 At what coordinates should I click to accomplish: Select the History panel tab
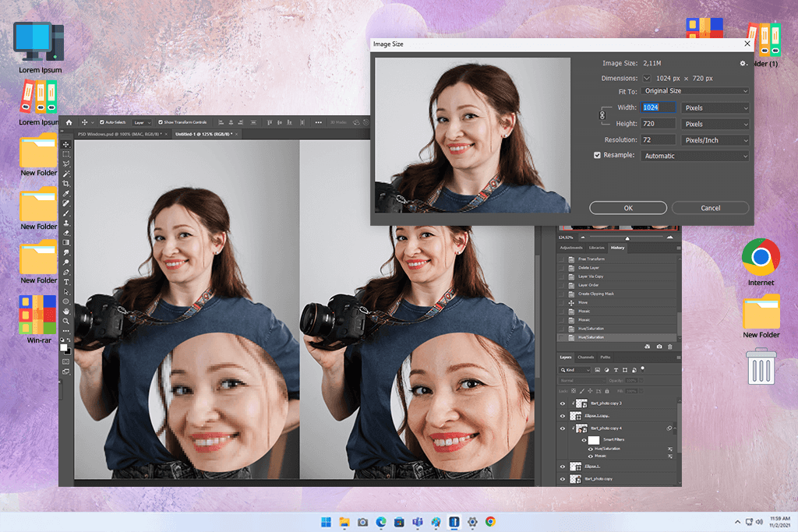coord(617,248)
